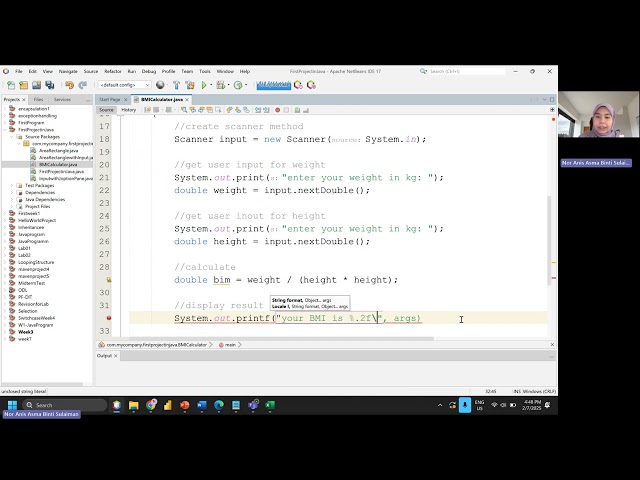Open the File menu

point(19,71)
